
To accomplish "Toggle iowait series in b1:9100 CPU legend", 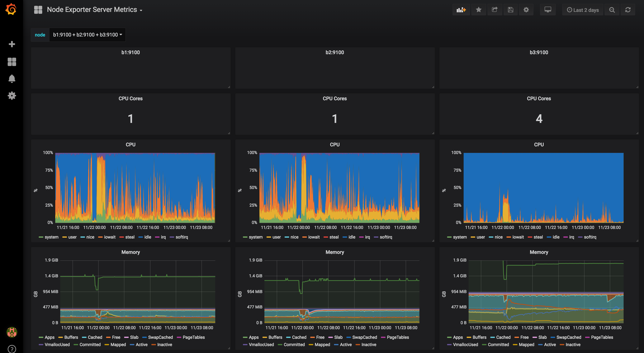I will 110,237.
